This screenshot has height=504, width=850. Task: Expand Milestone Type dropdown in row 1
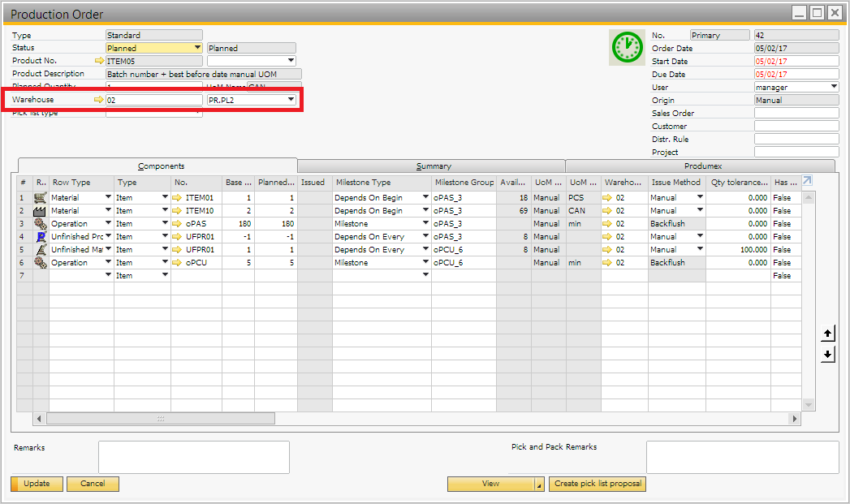pos(425,198)
